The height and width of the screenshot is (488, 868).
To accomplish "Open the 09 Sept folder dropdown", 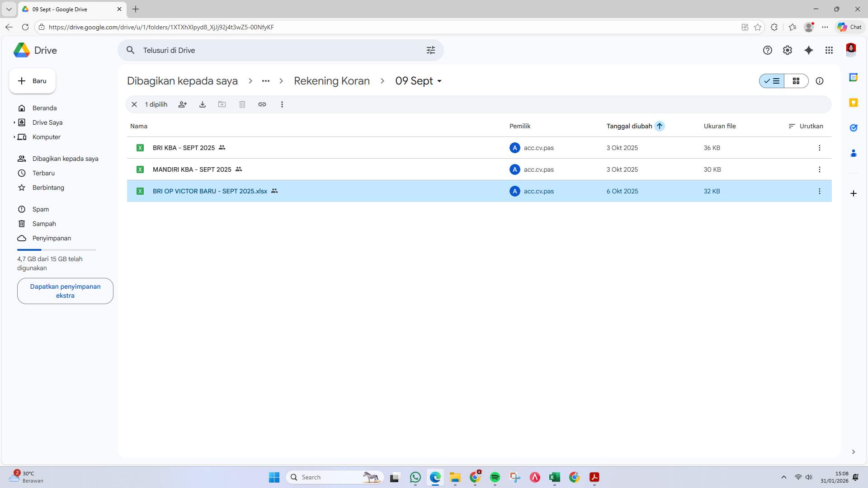I will (439, 81).
